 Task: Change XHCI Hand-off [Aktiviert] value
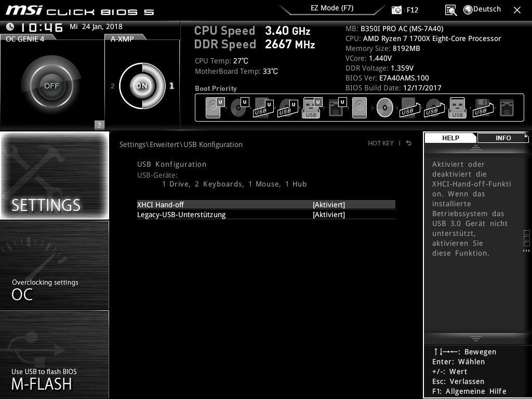(329, 205)
